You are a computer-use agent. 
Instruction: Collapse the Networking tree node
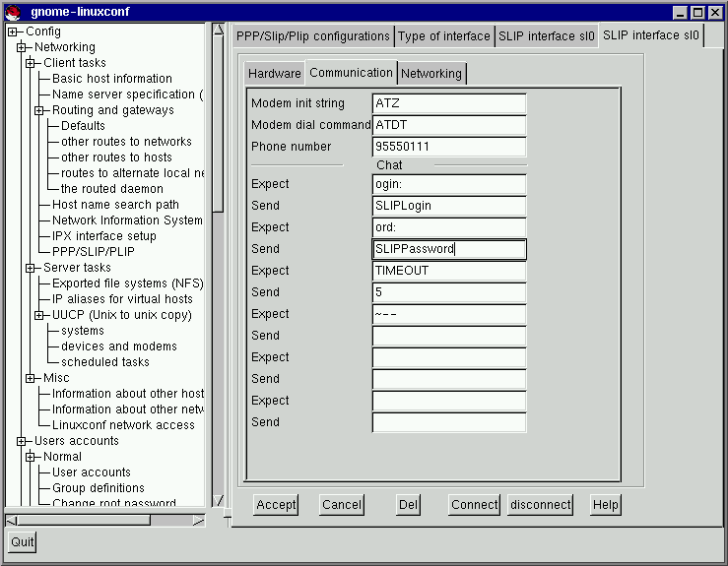pos(22,47)
